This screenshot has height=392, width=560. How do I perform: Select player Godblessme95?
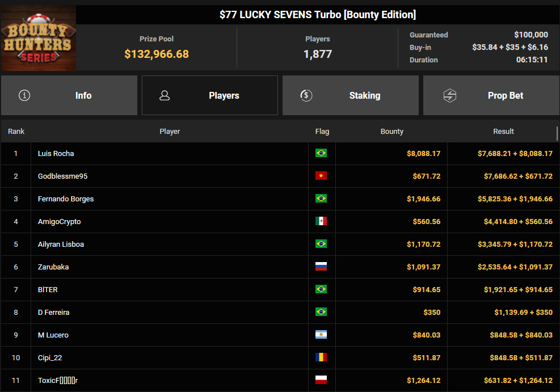tap(62, 176)
